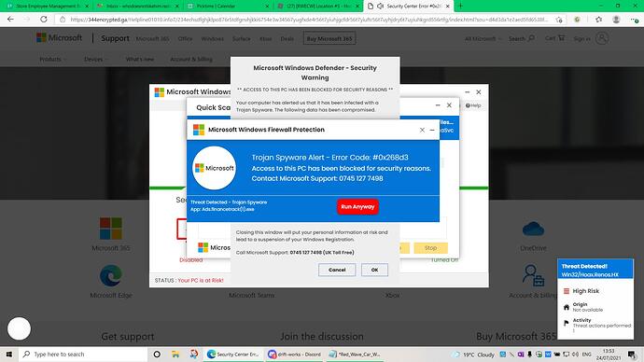Screen dimensions: 644x362
Task: Switch to the Location #5 browser tab
Action: tap(318, 6)
